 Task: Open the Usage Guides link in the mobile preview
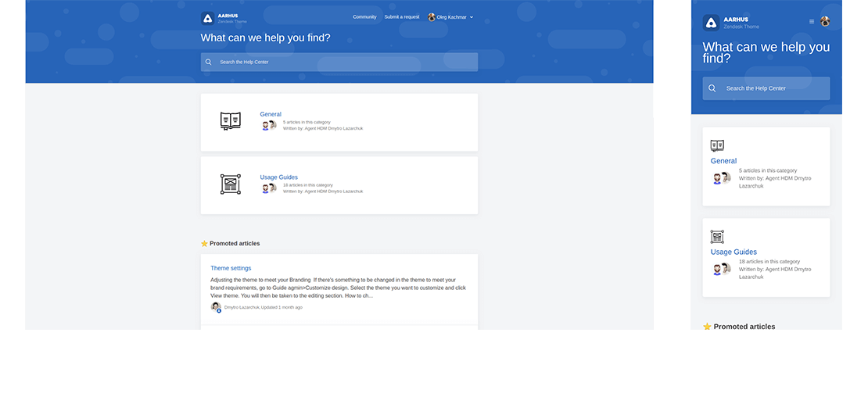tap(733, 252)
